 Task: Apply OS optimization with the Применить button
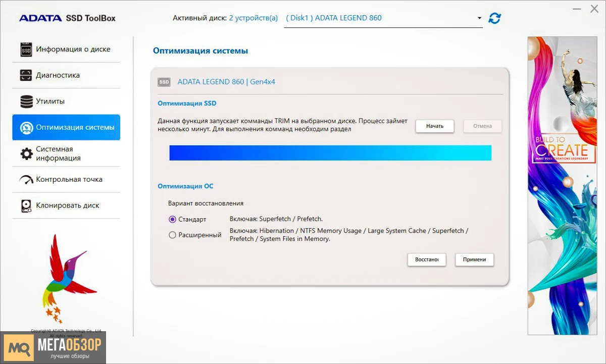[x=475, y=259]
